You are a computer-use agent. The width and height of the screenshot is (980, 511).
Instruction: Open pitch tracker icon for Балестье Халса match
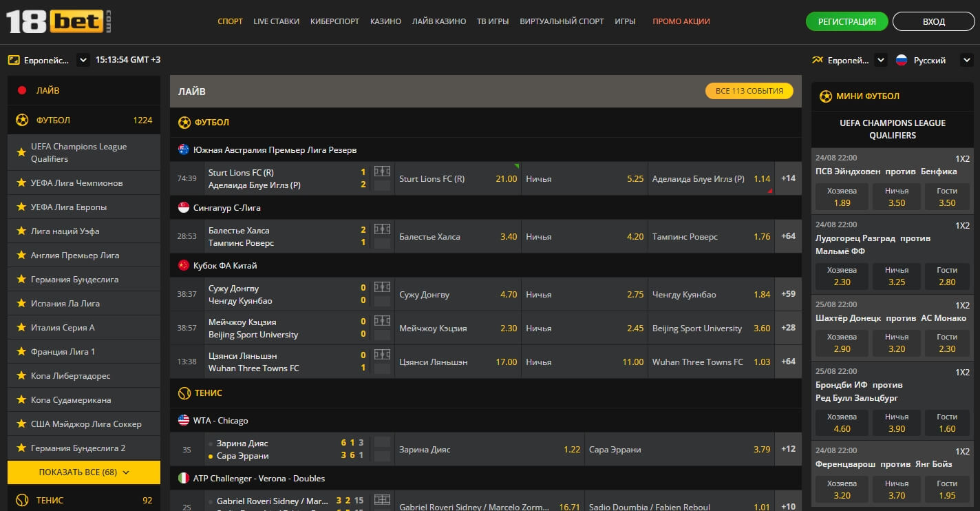(x=382, y=229)
